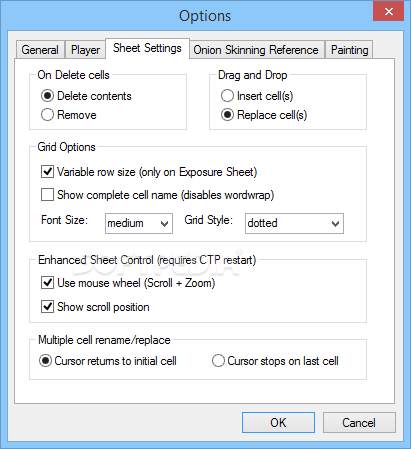Screen dimensions: 411x449
Task: Choose the Remove radio option
Action: [x=69, y=115]
